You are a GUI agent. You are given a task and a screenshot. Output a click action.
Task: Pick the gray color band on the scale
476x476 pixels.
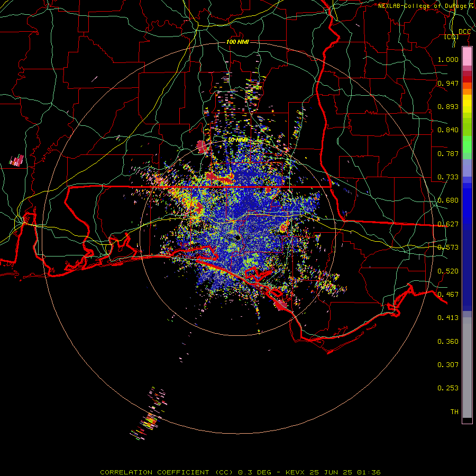(467, 368)
